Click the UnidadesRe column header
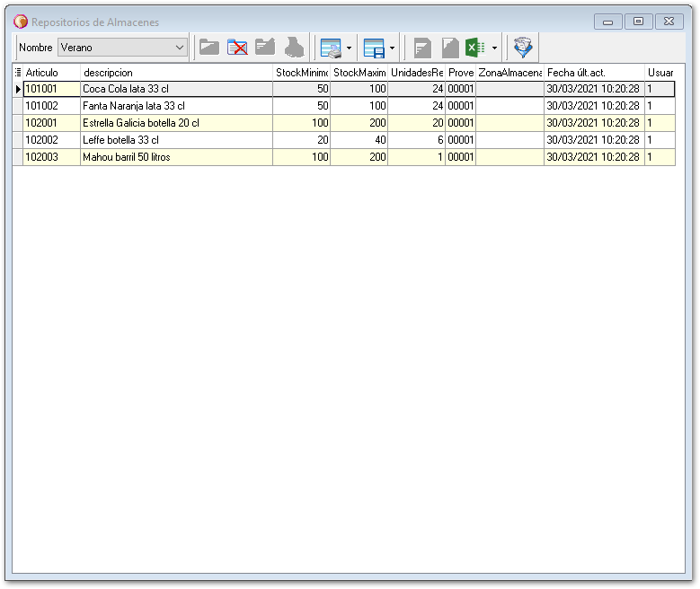700x589 pixels. click(417, 73)
